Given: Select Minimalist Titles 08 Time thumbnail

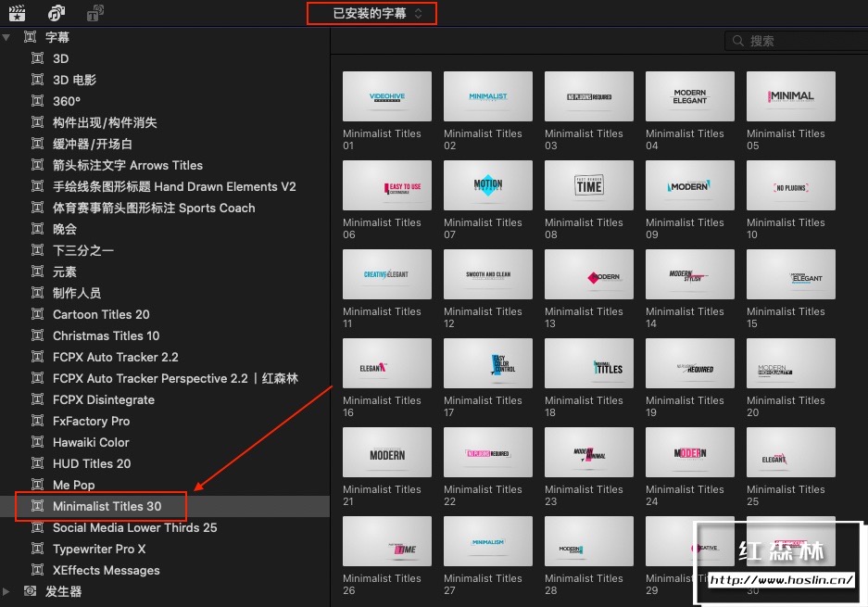Looking at the screenshot, I should (x=589, y=185).
